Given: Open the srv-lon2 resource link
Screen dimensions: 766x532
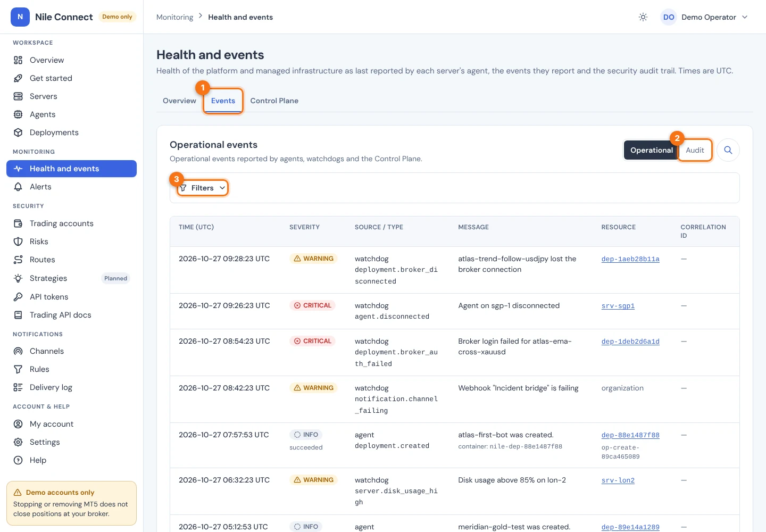Looking at the screenshot, I should coord(618,480).
